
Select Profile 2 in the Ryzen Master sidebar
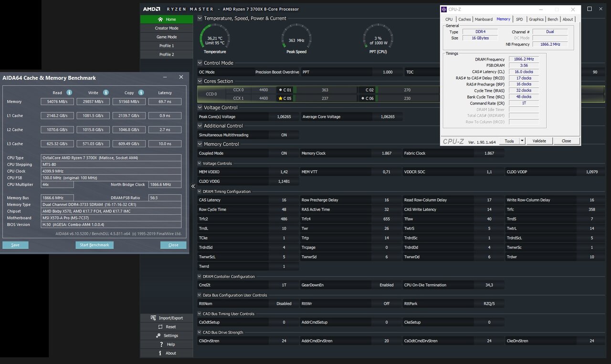[166, 54]
